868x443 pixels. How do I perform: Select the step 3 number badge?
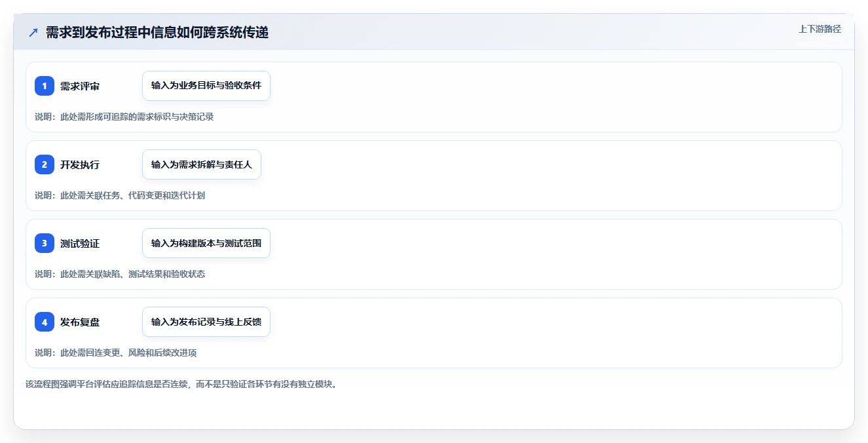point(45,243)
